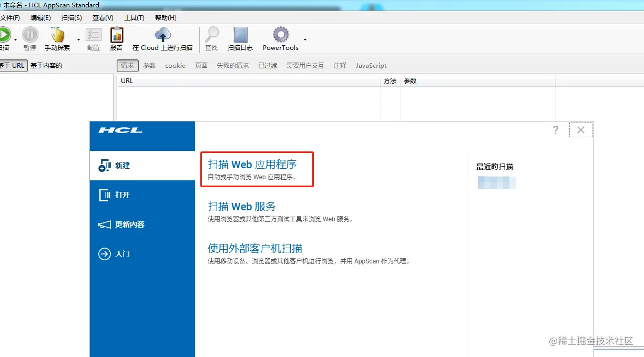
Task: Open PowerTools gear icon
Action: [281, 35]
